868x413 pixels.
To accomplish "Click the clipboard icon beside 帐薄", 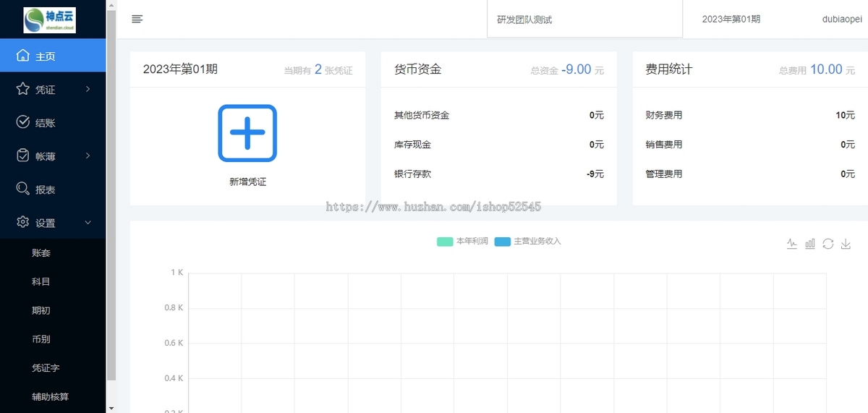I will coord(23,156).
